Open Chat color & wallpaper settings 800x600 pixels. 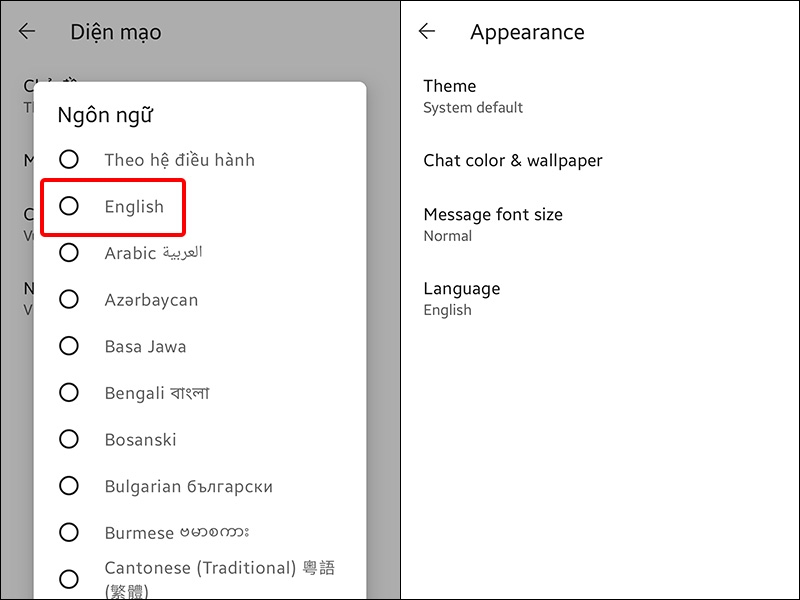coord(514,160)
